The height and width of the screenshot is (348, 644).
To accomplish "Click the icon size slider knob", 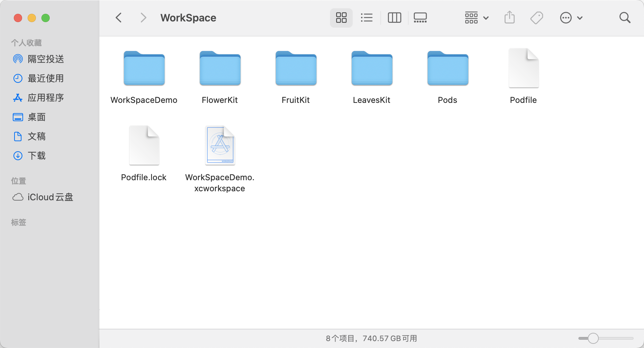I will [593, 338].
